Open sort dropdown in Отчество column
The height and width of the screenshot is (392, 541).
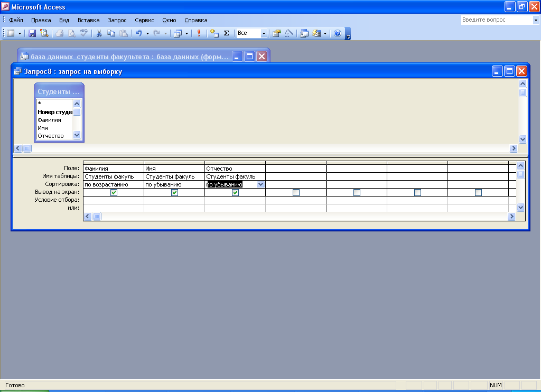261,184
